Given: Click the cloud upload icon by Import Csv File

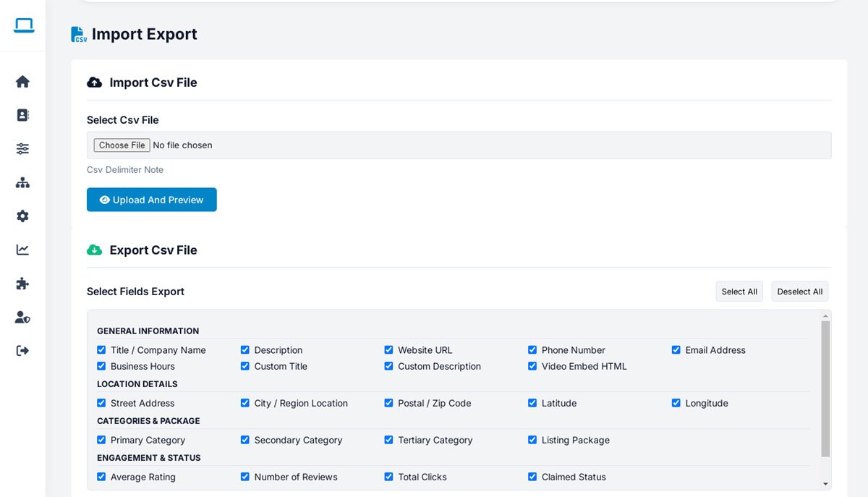Looking at the screenshot, I should pos(94,82).
